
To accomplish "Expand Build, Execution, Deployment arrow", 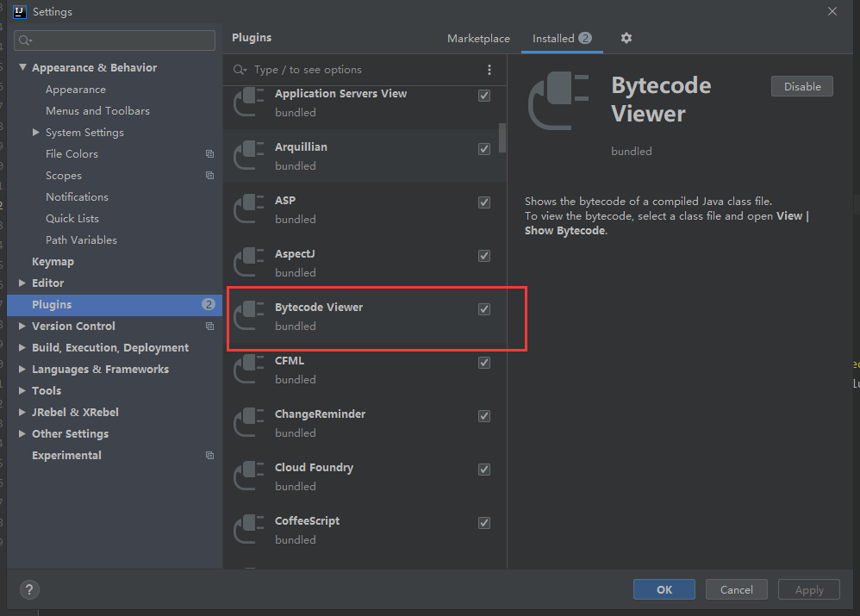I will 22,347.
